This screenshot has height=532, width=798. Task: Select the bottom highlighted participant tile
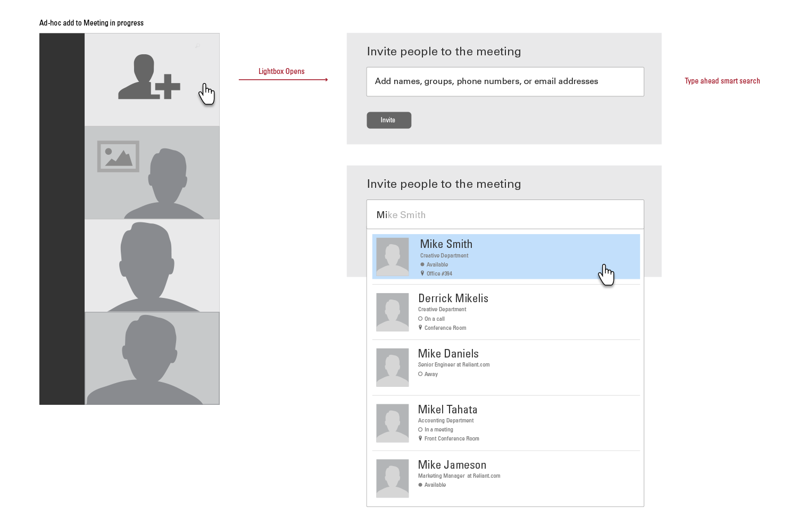(152, 359)
